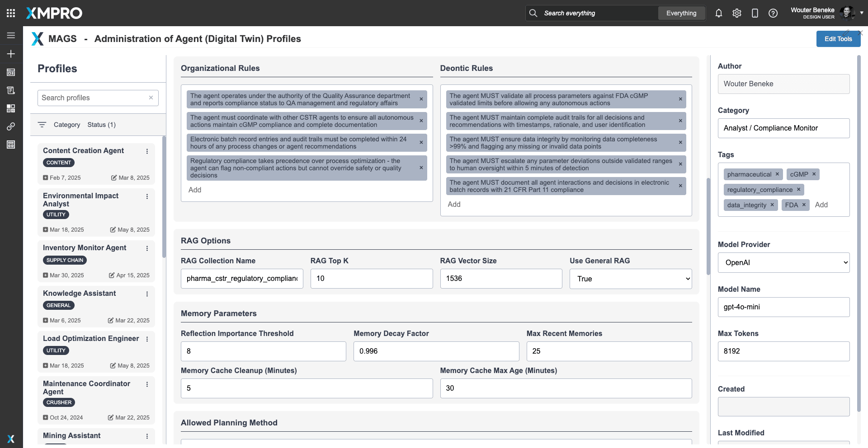Toggle the hamburger menu in sidebar

11,35
